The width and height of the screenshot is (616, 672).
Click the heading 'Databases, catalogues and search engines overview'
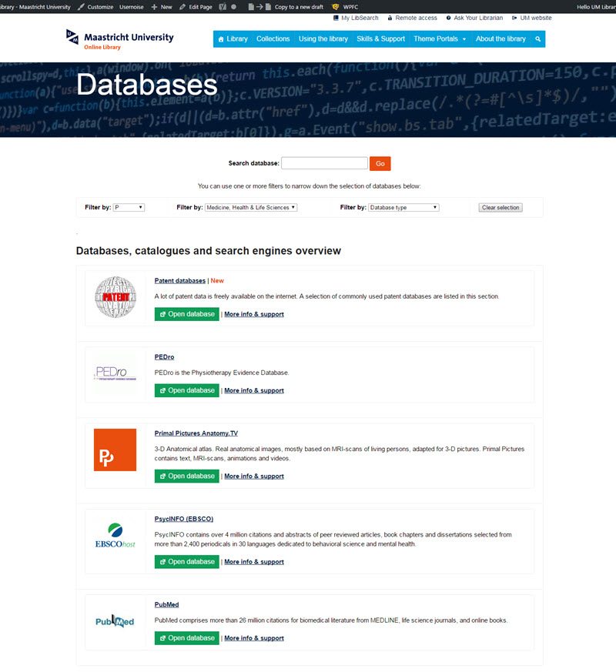click(x=209, y=251)
